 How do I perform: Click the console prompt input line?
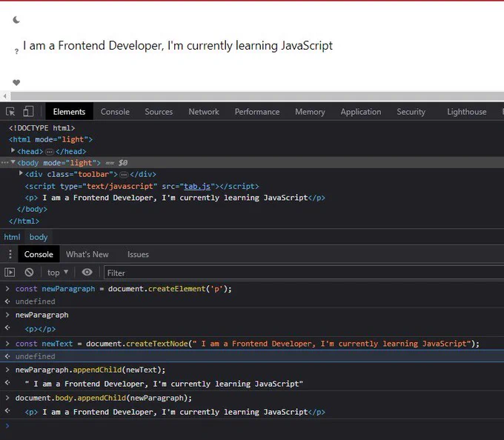pos(252,426)
